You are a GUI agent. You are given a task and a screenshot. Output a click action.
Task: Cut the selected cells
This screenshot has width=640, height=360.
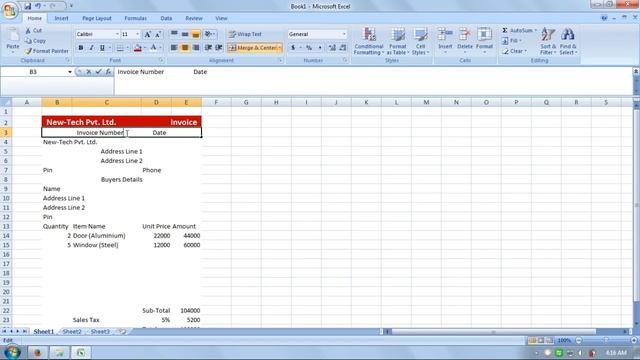[x=33, y=31]
